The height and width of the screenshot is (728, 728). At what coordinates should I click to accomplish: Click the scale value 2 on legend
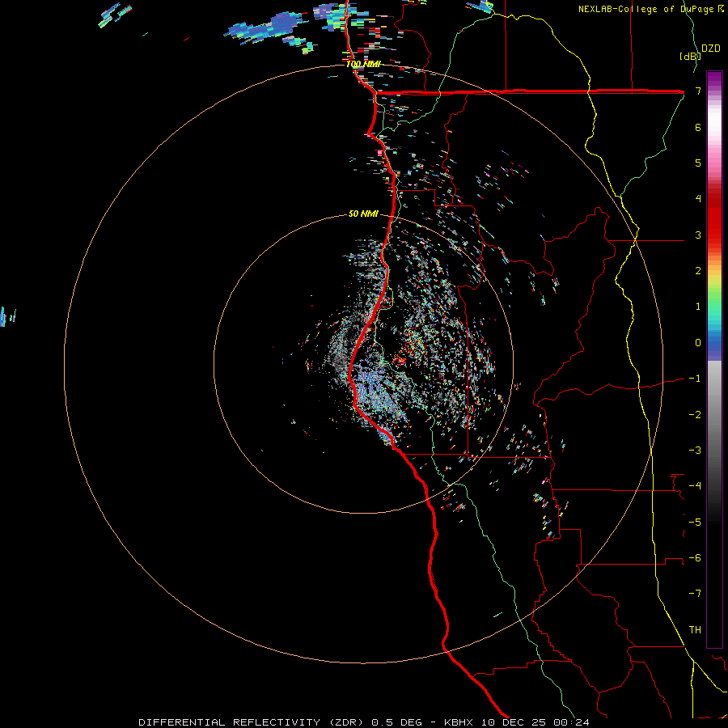tap(698, 271)
